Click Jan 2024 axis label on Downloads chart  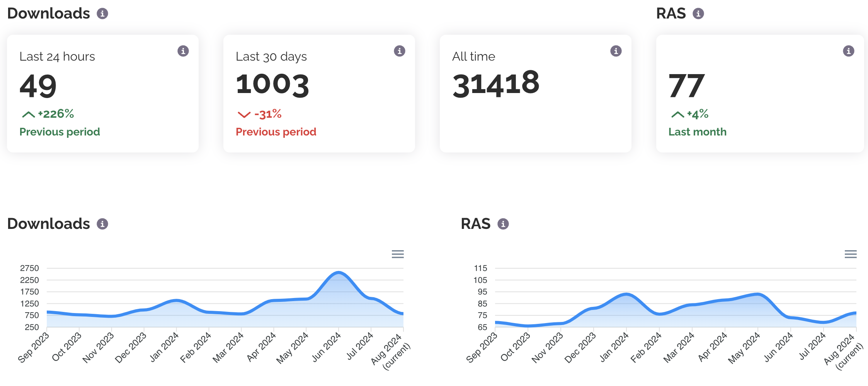tap(164, 347)
